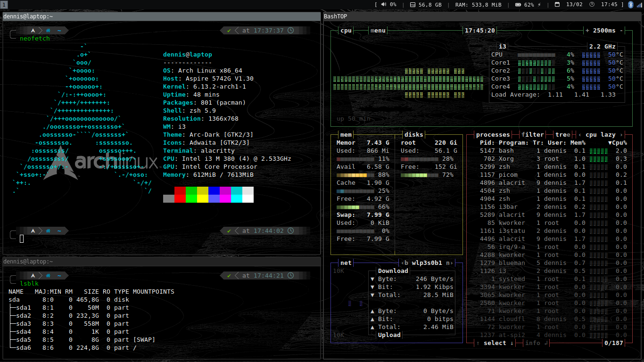Open the Bluetooth tray icon
The image size is (644, 362).
631,4
